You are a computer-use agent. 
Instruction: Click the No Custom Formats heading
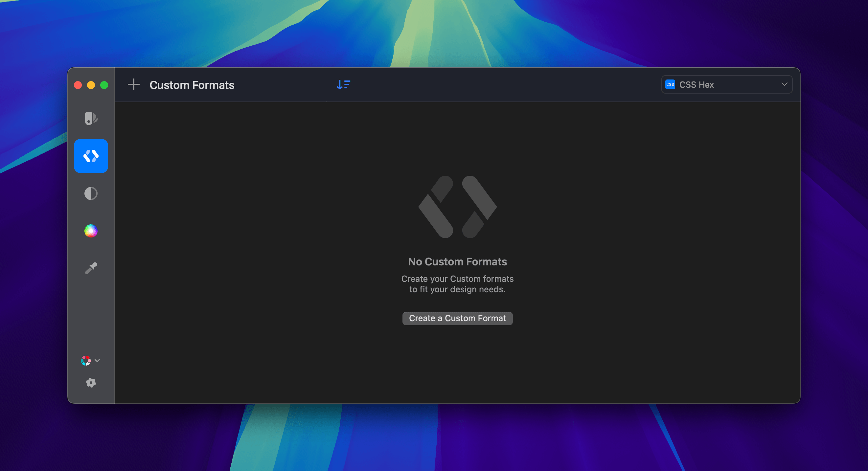(457, 261)
